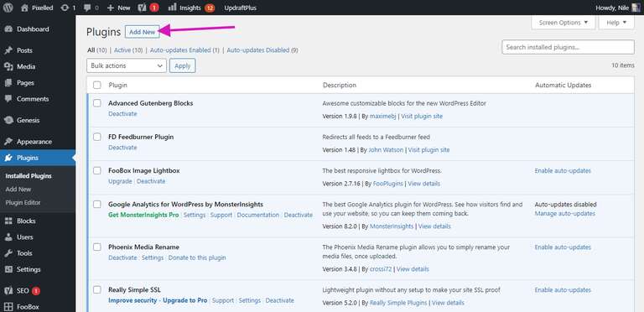Check FD Feedburner Plugin checkbox
The image size is (644, 312).
tap(97, 137)
